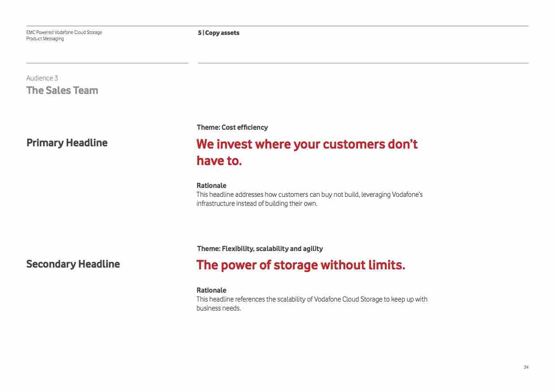555x392 pixels.
Task: Click the "business needs." closing line
Action: click(218, 308)
